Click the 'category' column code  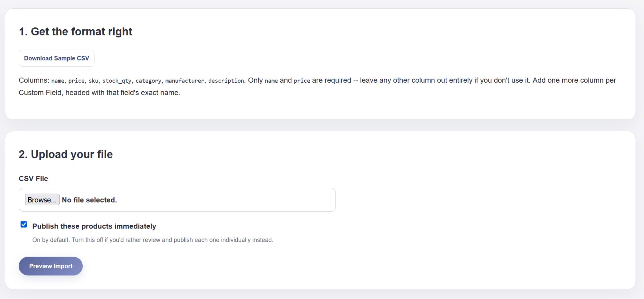[x=148, y=81]
